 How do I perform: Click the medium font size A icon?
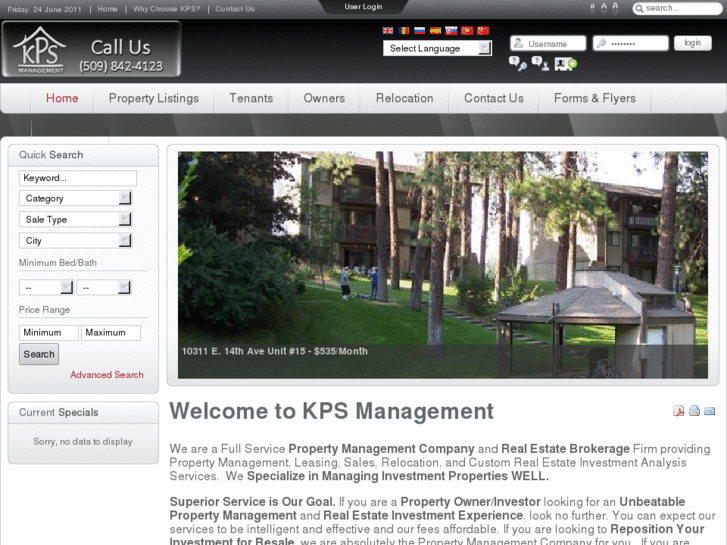604,8
